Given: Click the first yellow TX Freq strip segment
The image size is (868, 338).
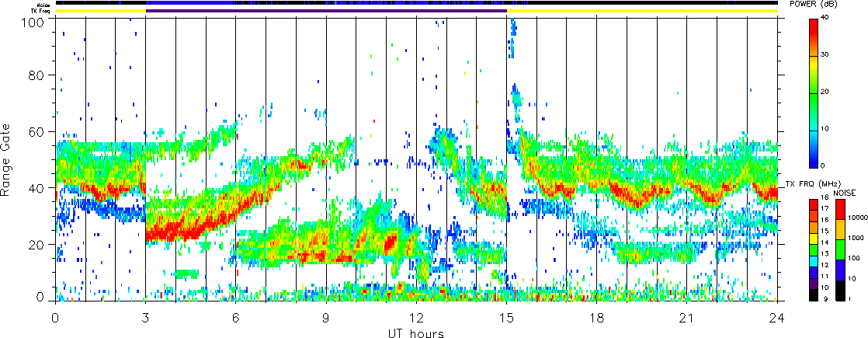Looking at the screenshot, I should pos(100,11).
